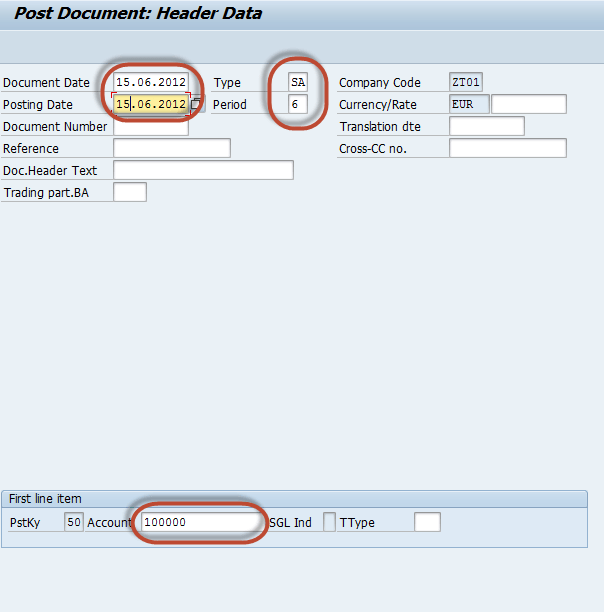
Task: Click the Company Code field showing ZT01
Action: tap(466, 82)
